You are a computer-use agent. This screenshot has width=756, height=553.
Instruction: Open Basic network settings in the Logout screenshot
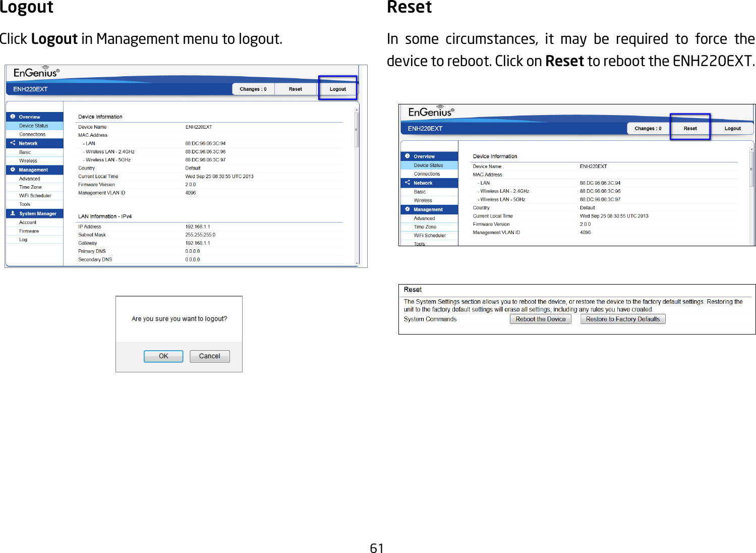click(34, 152)
